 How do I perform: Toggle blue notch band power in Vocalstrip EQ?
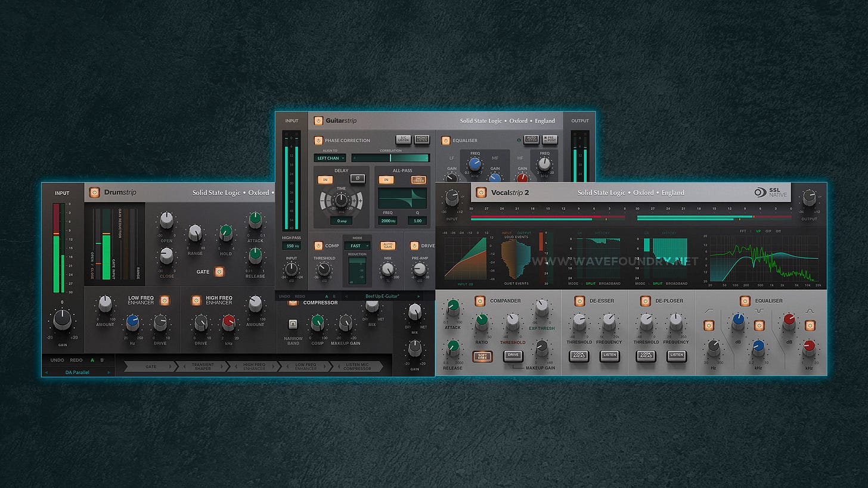pos(759,325)
